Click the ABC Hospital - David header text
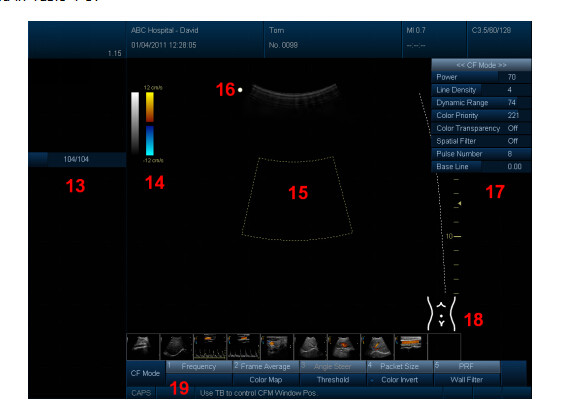The width and height of the screenshot is (588, 417). [165, 30]
